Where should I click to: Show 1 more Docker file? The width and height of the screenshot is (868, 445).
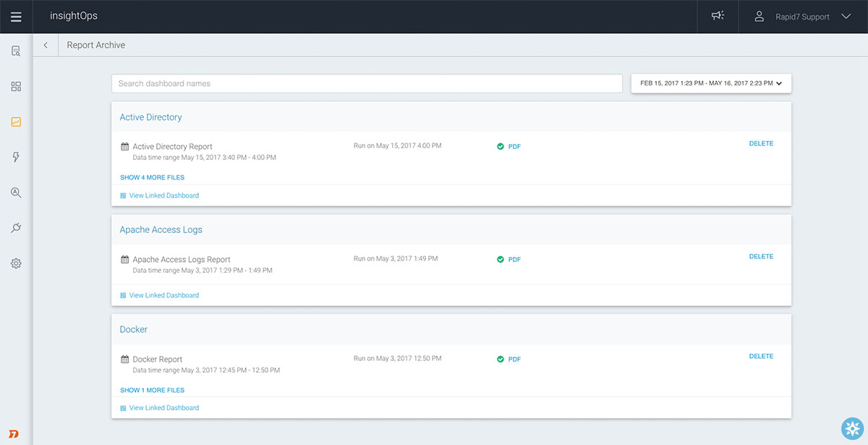152,390
